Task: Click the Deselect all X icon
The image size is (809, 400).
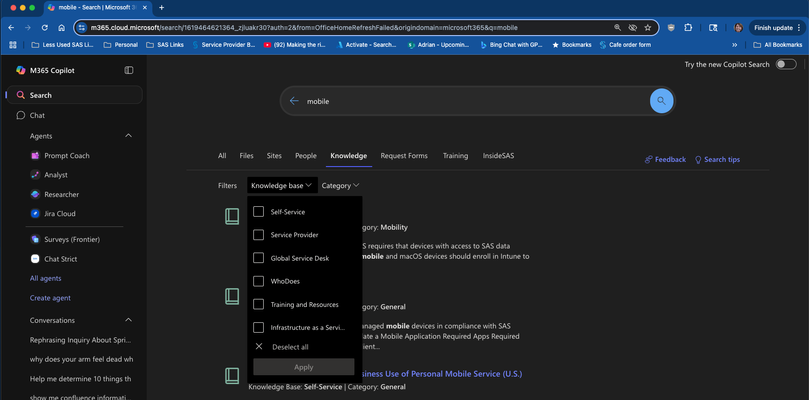Action: (x=259, y=346)
